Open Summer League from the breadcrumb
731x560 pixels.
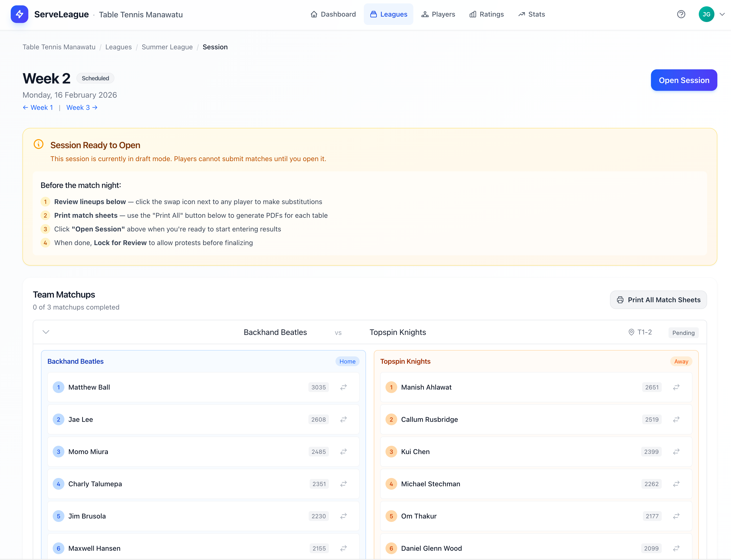point(167,47)
